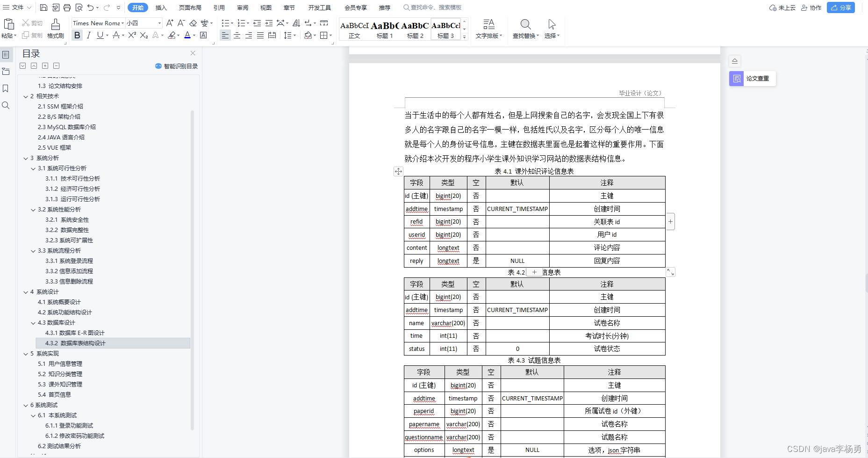Open 查找替换 tool

pos(526,29)
